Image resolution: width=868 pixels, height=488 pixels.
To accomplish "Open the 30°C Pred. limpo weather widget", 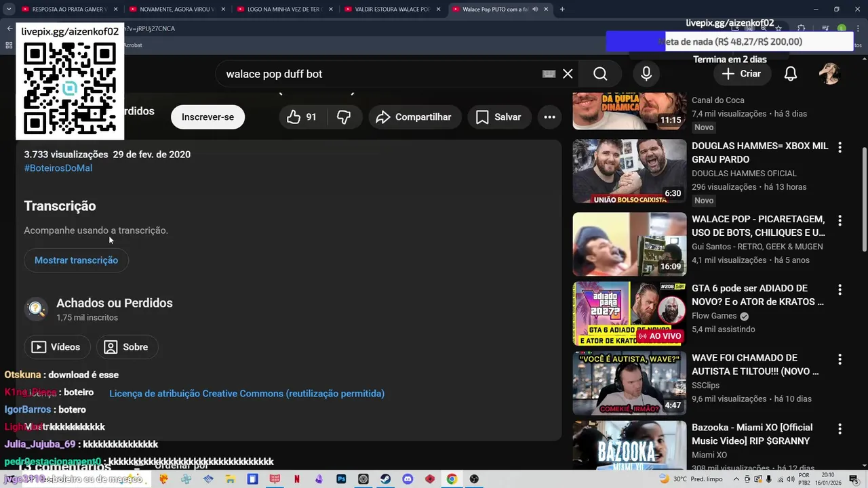I will [x=690, y=479].
